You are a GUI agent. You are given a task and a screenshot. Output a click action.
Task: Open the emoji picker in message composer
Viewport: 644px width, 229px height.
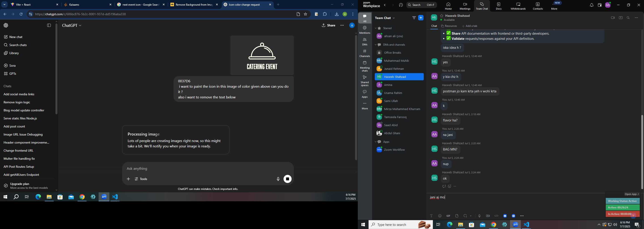(x=440, y=216)
